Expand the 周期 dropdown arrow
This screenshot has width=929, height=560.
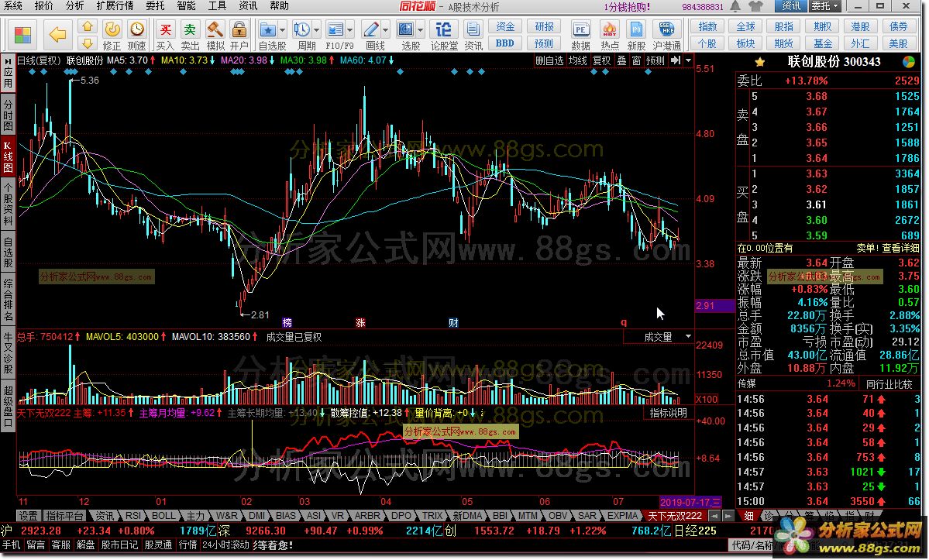(x=316, y=29)
